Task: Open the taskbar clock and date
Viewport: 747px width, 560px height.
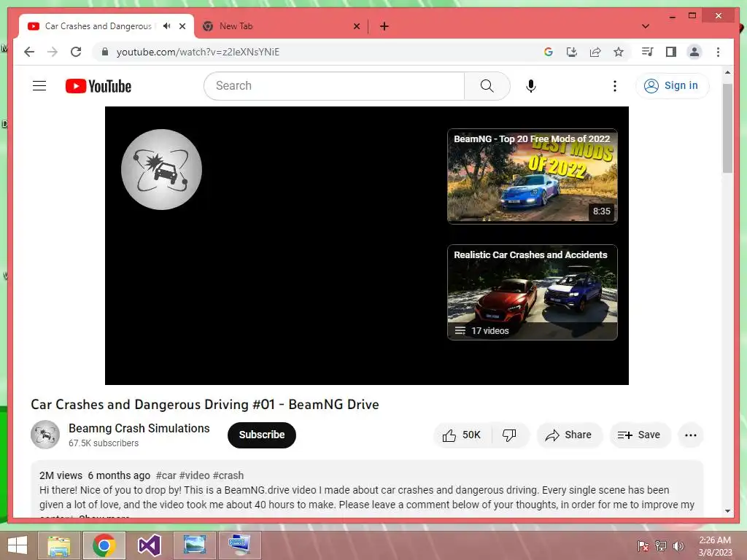Action: 715,546
